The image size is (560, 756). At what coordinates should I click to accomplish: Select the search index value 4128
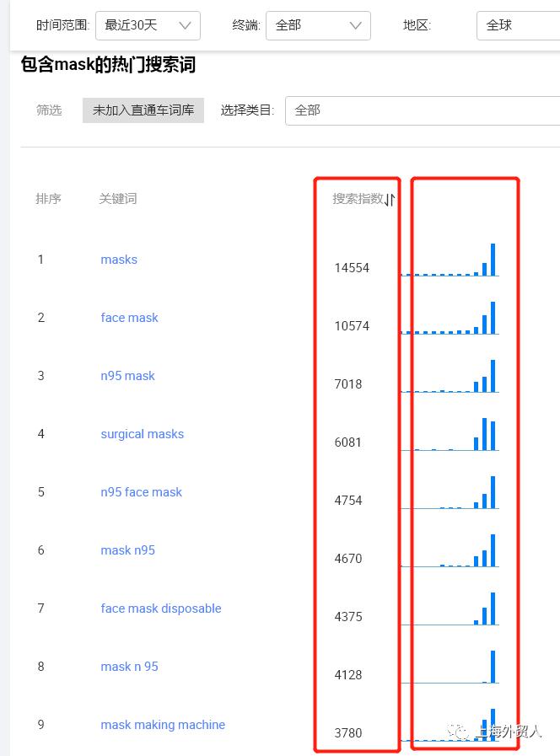pyautogui.click(x=347, y=675)
